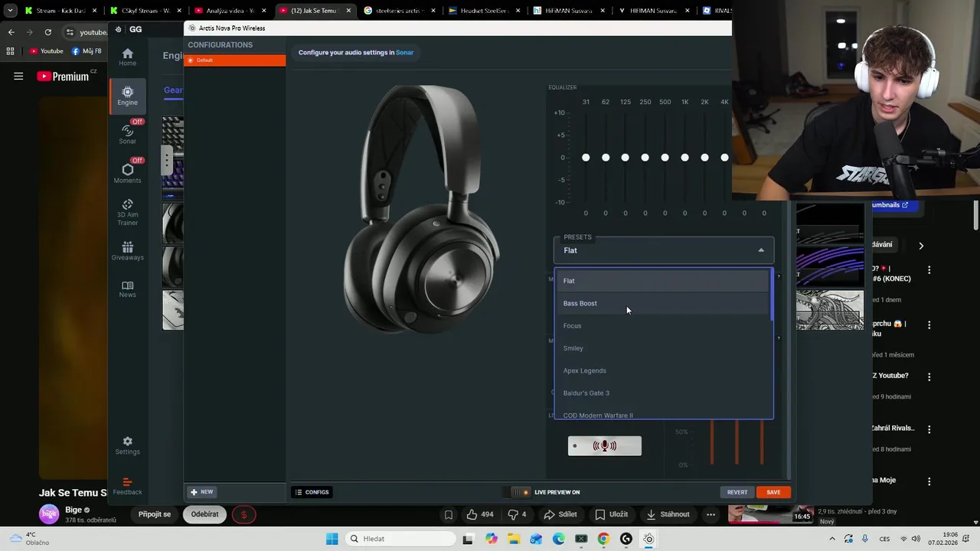Open Sonar in GG sidebar

tap(127, 134)
